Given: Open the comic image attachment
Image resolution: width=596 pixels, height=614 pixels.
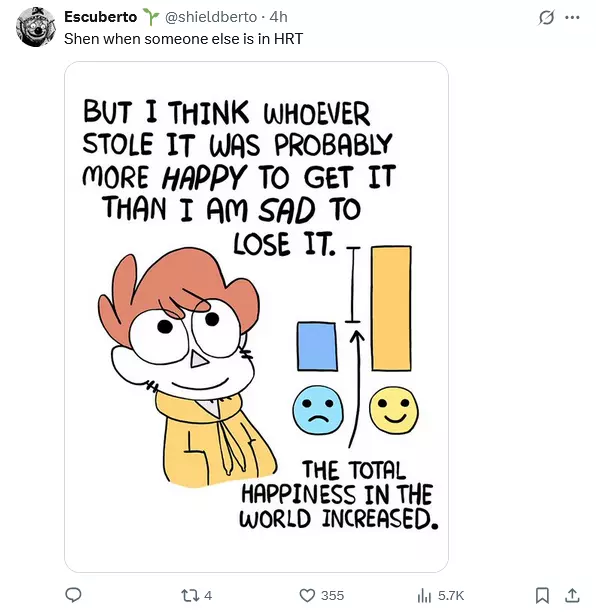Looking at the screenshot, I should click(x=256, y=316).
